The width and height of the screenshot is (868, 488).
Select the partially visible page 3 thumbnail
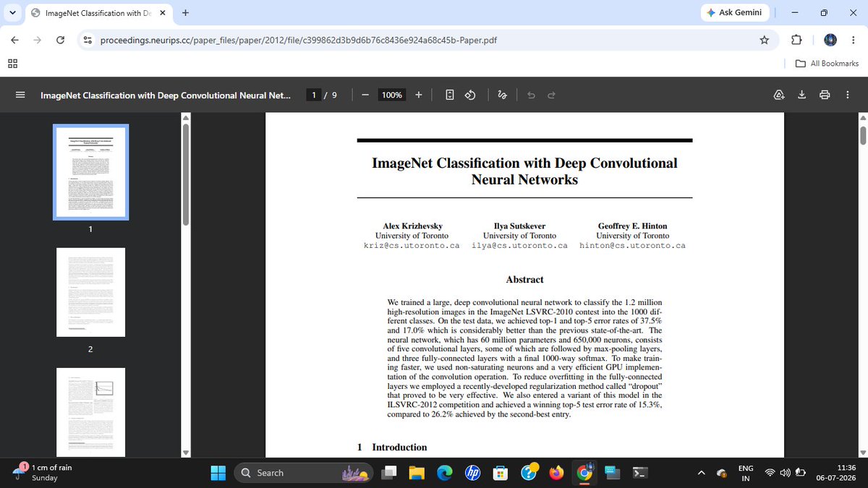click(x=90, y=412)
